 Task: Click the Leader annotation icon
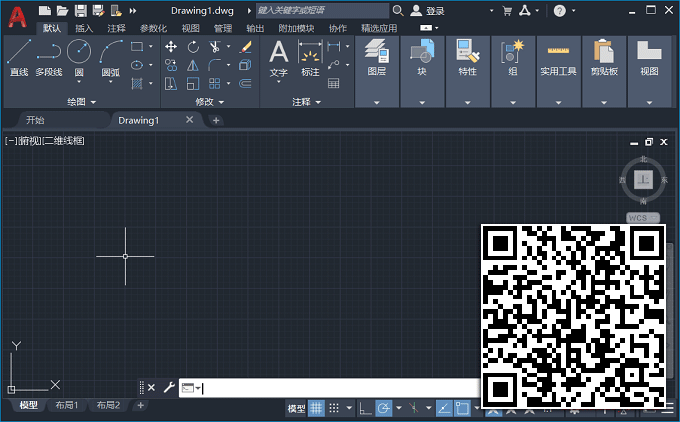click(333, 65)
